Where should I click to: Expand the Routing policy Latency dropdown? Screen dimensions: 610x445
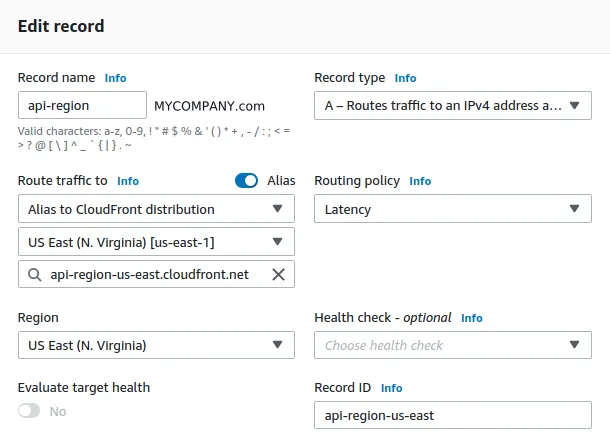coord(452,209)
